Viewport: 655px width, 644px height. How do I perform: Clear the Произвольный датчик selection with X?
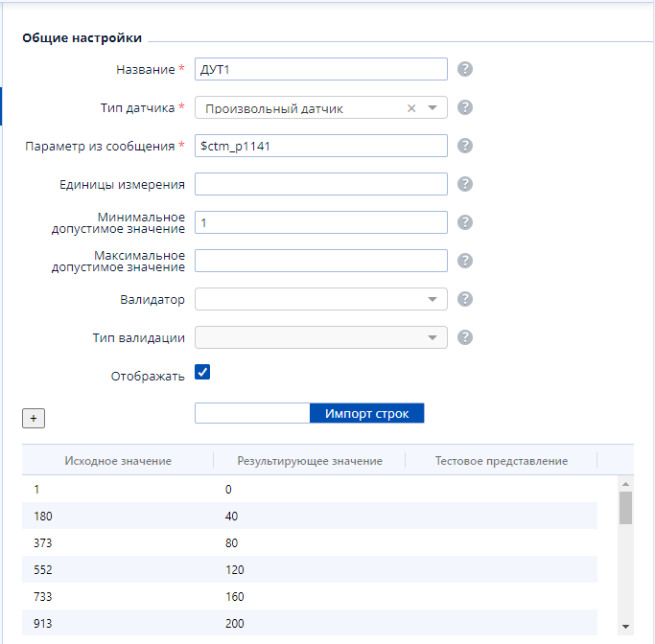pyautogui.click(x=411, y=108)
